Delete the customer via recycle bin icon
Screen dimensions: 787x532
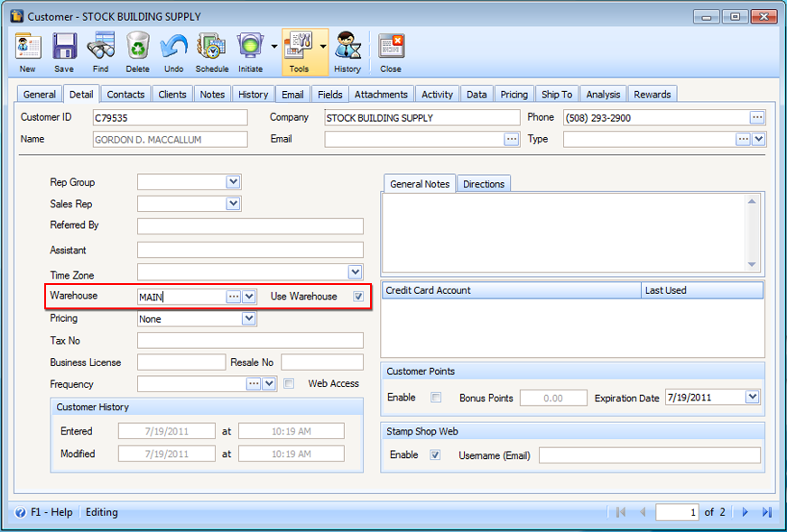coord(137,52)
